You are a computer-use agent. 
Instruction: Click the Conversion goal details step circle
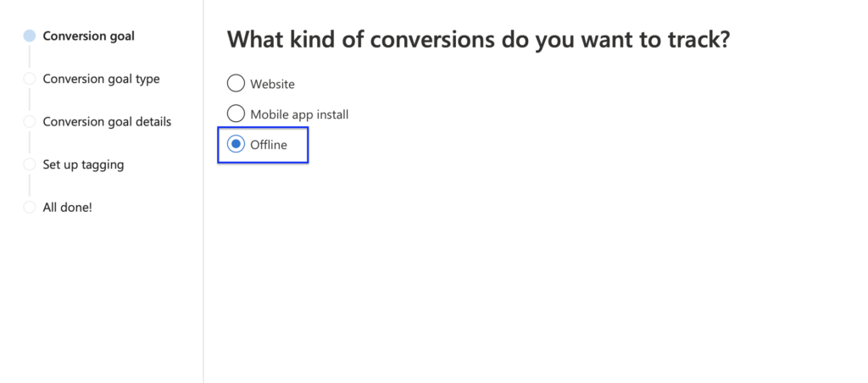point(30,121)
